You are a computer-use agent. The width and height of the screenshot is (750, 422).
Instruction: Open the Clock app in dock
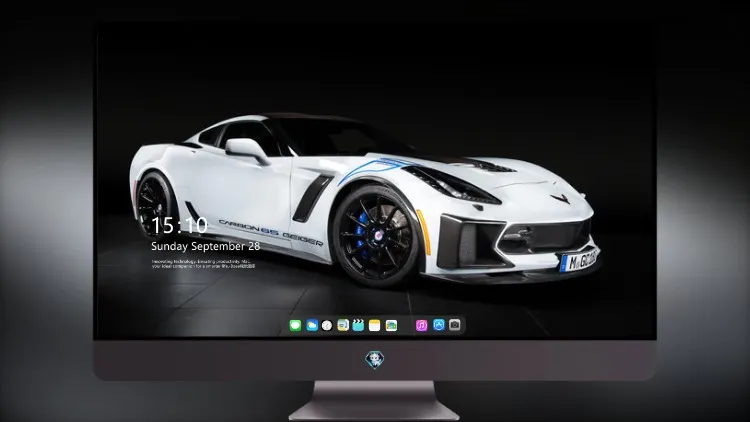click(327, 325)
